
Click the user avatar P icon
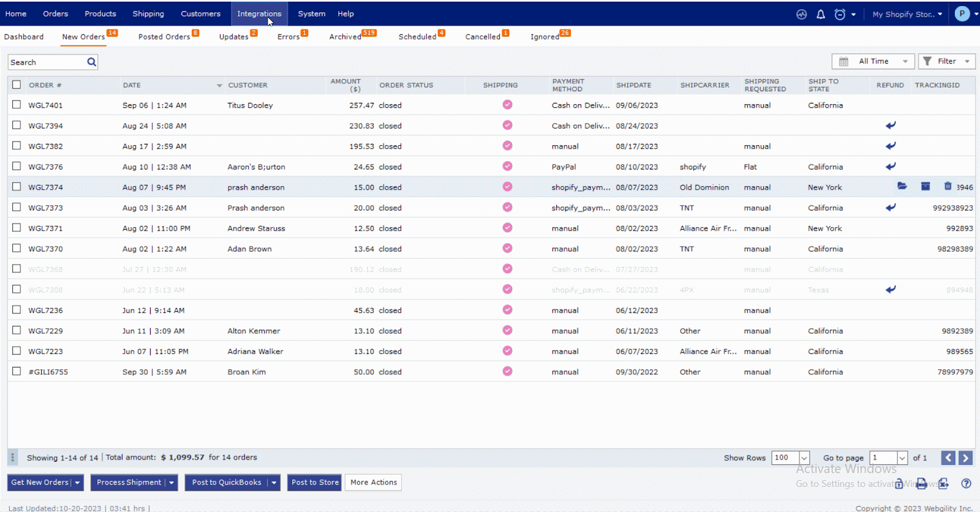tap(962, 14)
